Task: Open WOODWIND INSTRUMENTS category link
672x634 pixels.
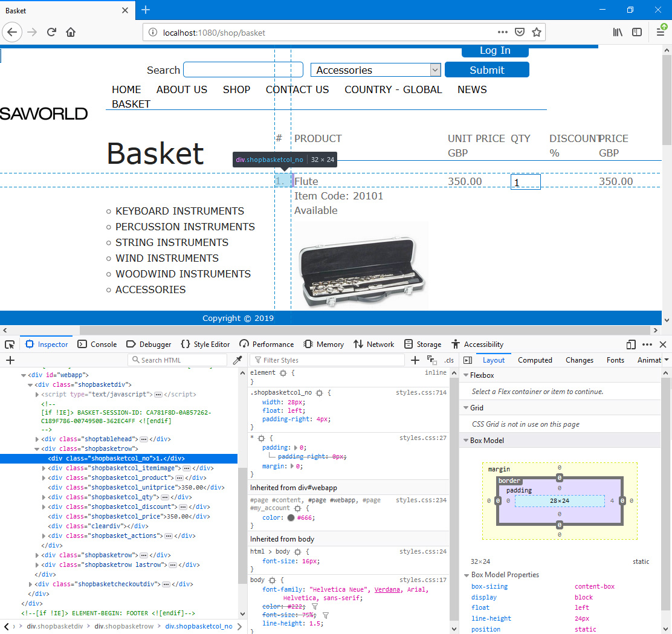Action: click(183, 274)
